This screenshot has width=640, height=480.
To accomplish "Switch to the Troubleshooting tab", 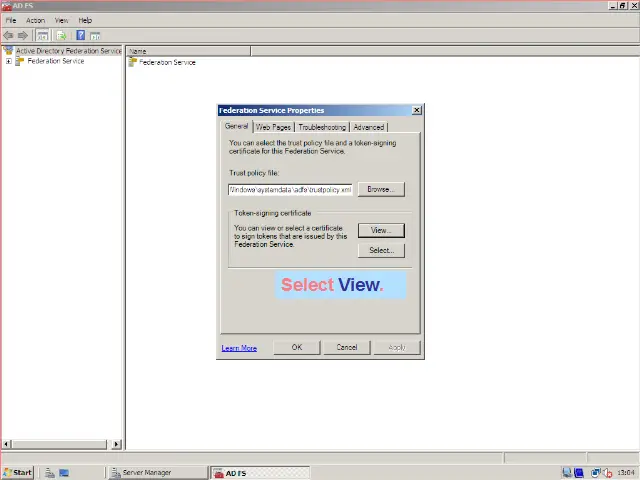I will pos(321,127).
